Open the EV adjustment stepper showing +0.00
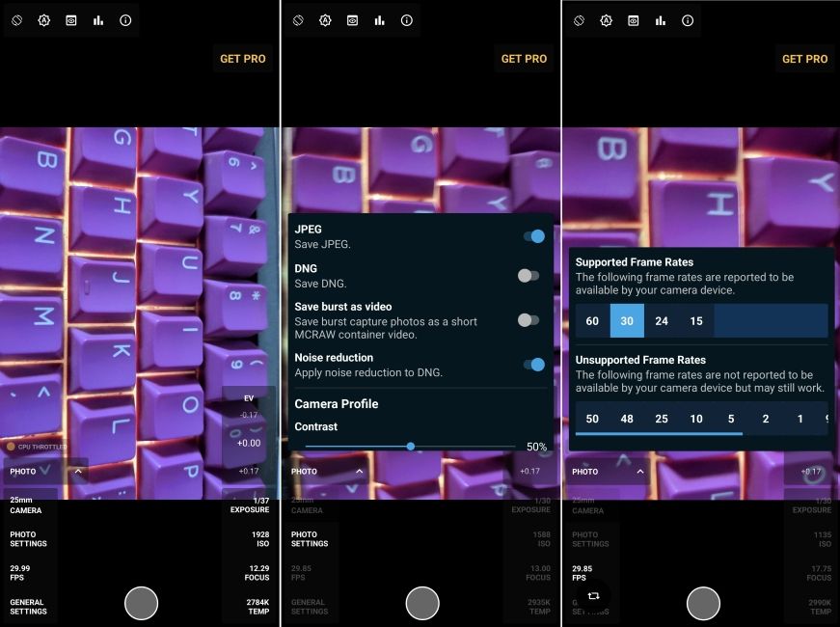The width and height of the screenshot is (840, 627). click(x=249, y=443)
